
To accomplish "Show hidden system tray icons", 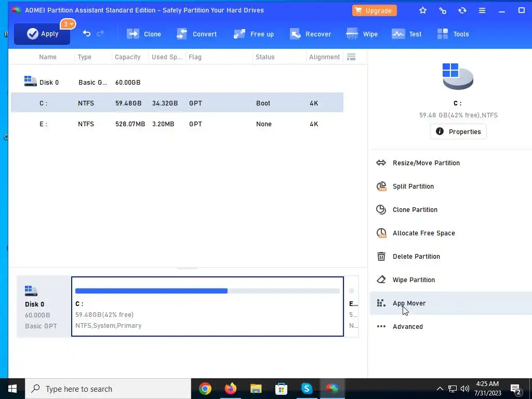I will (x=440, y=389).
